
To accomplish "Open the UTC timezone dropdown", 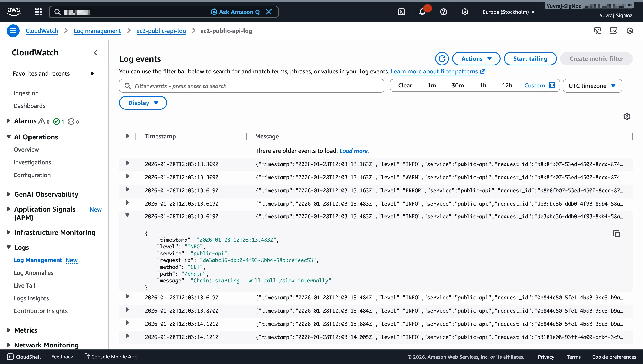I will [x=592, y=86].
